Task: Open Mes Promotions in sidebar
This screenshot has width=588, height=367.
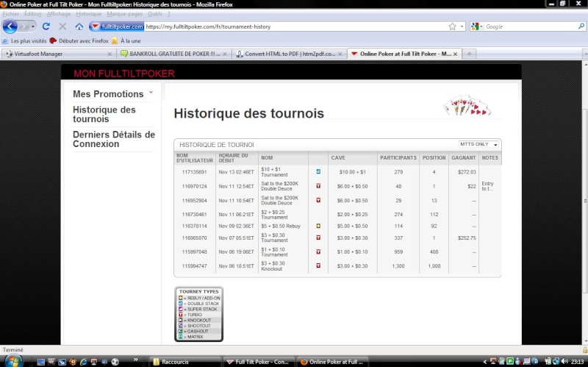Action: [x=108, y=94]
